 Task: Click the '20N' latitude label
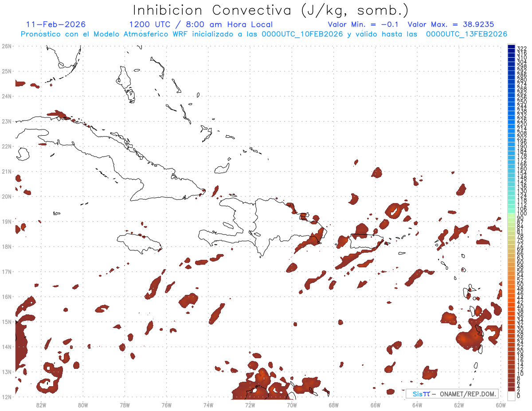[6, 196]
